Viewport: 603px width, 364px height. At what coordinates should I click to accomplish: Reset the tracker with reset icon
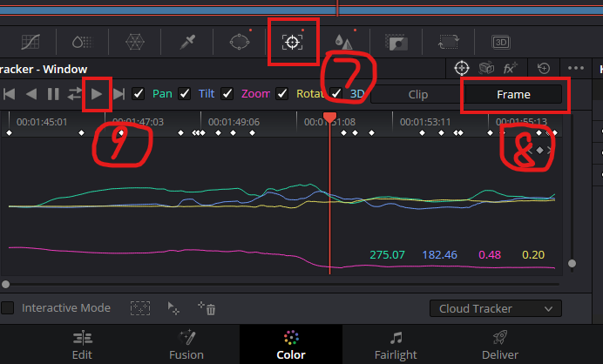(544, 69)
